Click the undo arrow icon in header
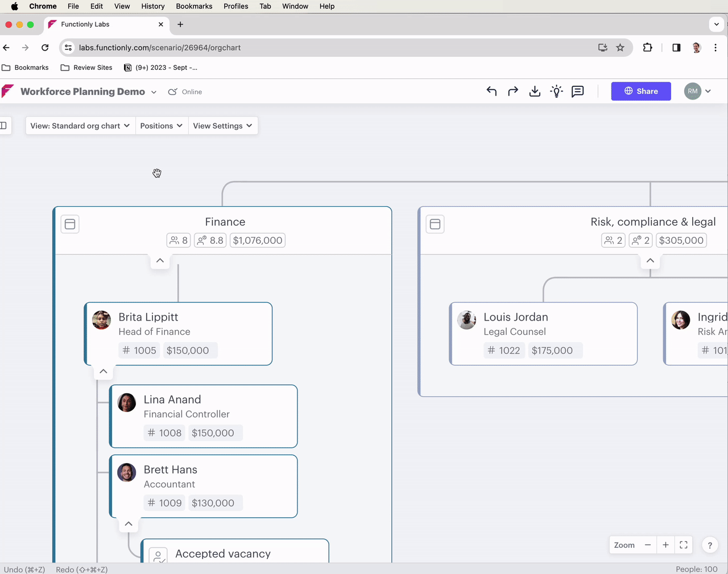The height and width of the screenshot is (574, 728). 491,91
